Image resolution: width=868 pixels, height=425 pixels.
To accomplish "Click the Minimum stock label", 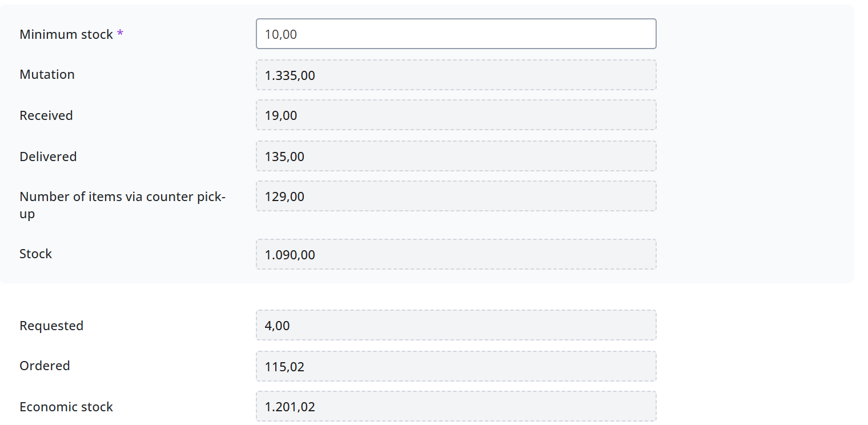I will coord(66,34).
